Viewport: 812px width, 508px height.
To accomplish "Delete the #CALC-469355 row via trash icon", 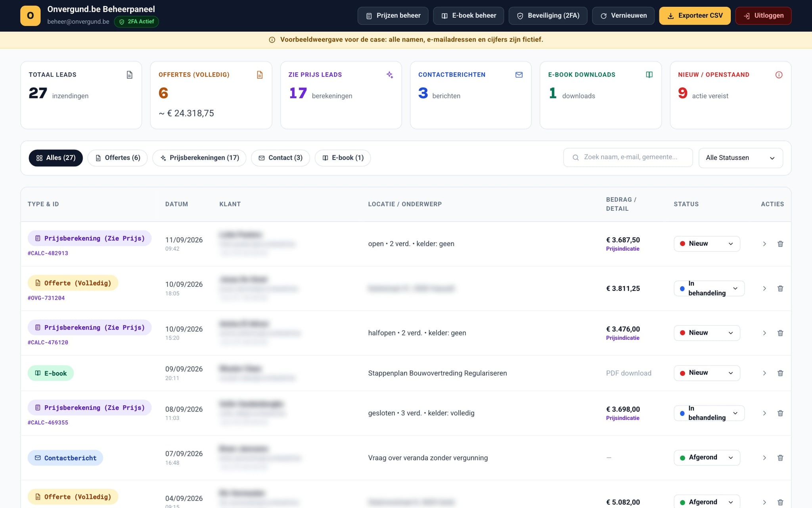I will click(780, 413).
